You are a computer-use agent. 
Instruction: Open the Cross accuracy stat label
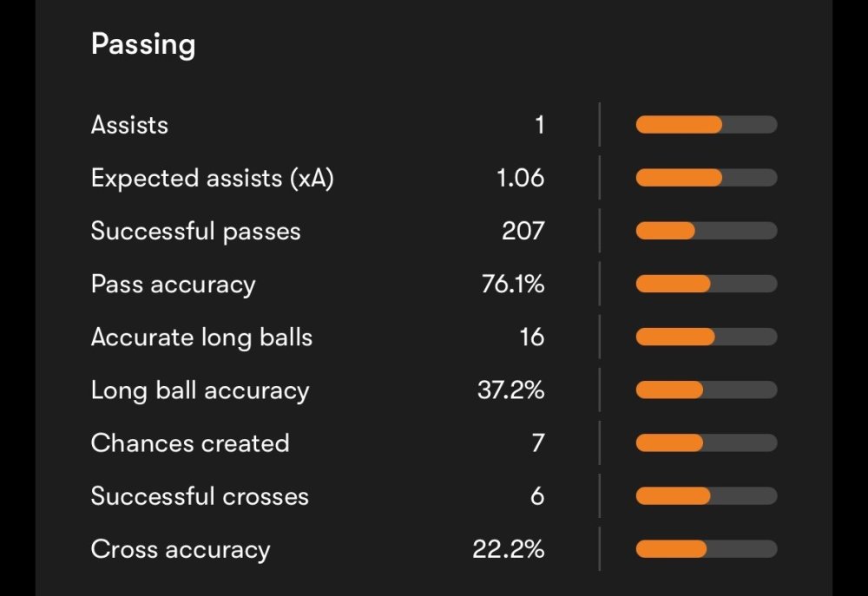point(181,550)
